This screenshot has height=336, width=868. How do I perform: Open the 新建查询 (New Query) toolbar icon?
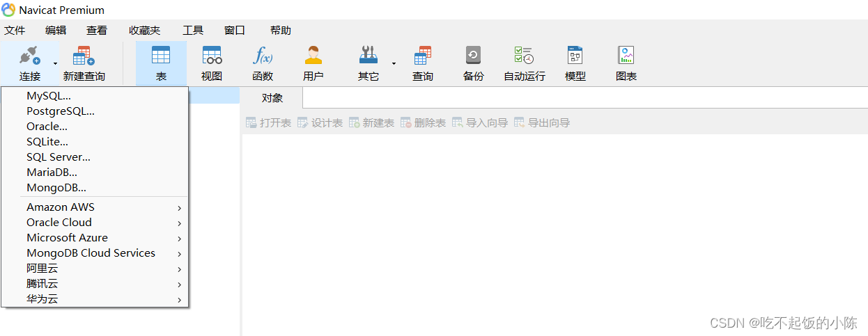click(x=84, y=56)
